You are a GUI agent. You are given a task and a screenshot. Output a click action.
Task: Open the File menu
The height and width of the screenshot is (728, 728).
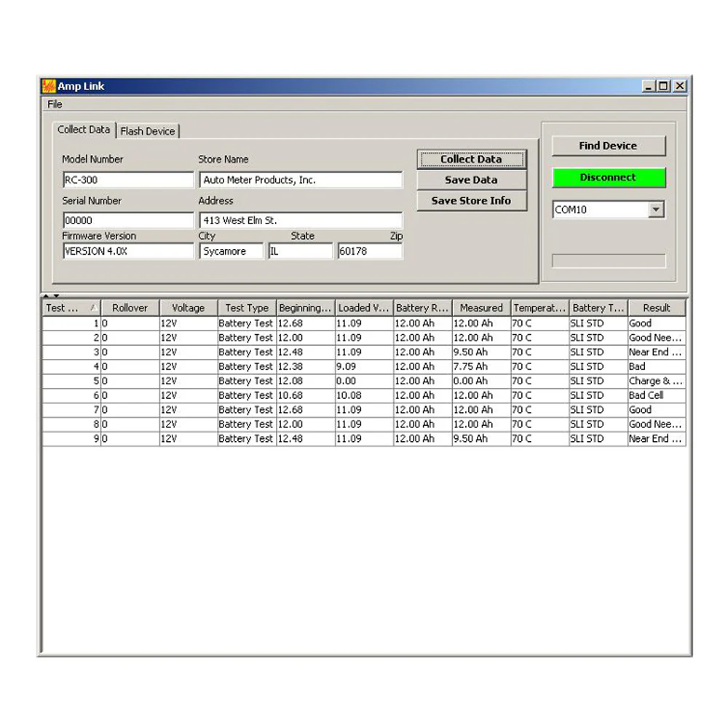tap(55, 104)
